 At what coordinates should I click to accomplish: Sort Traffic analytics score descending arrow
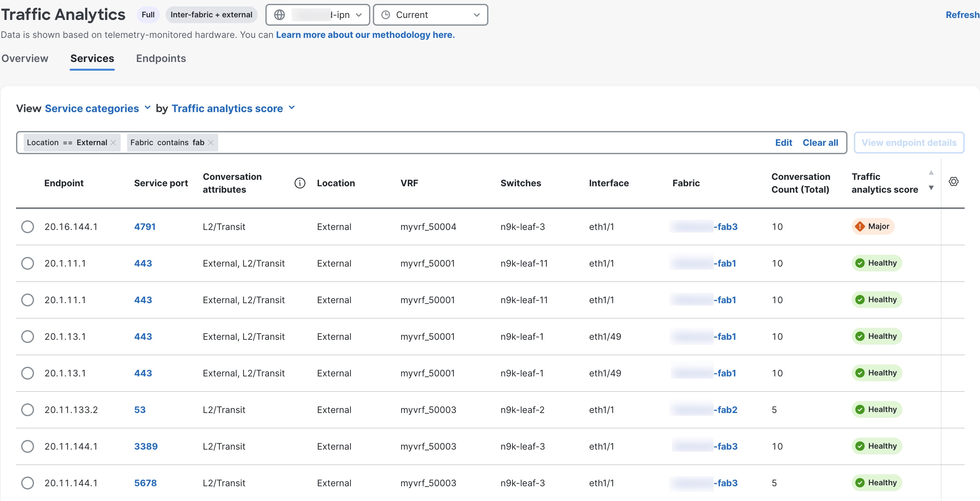[x=931, y=188]
